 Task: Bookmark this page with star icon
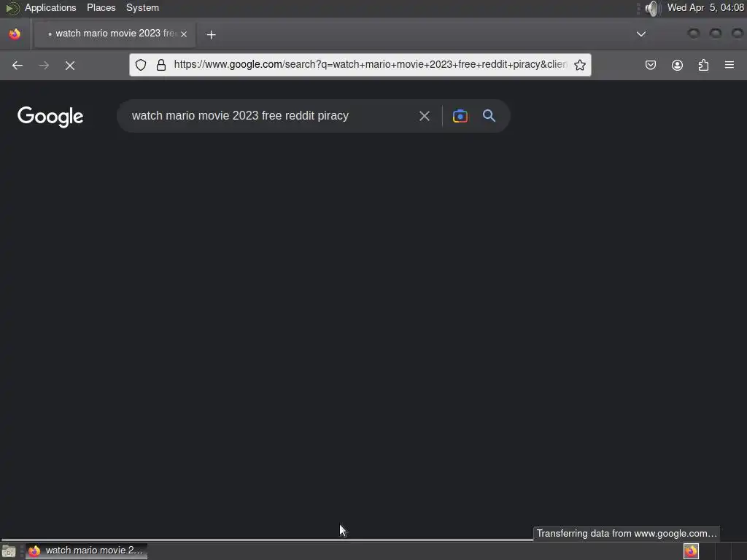coord(580,65)
